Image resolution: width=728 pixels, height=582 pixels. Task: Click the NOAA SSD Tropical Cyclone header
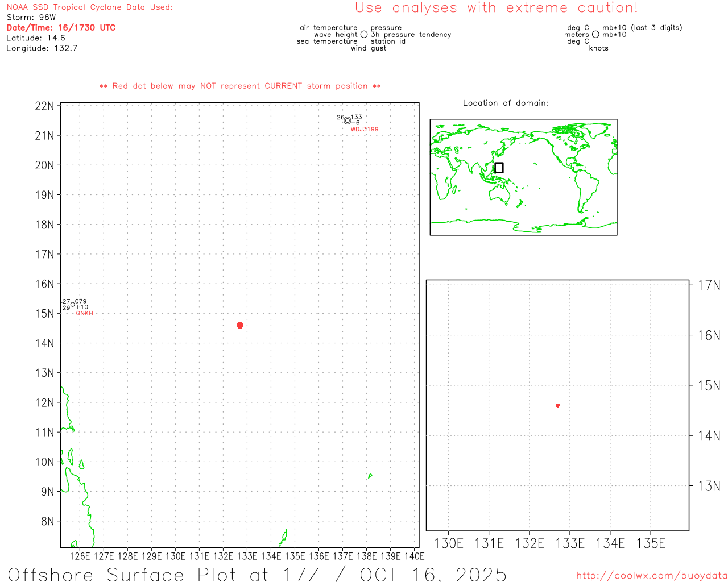89,7
